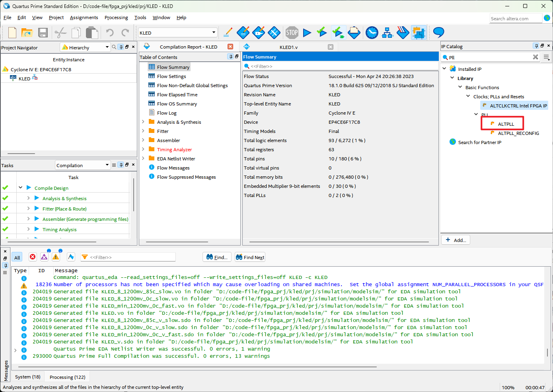Viewport: 553px width, 392px height.
Task: Click the Add... button in IP Catalog
Action: [456, 240]
